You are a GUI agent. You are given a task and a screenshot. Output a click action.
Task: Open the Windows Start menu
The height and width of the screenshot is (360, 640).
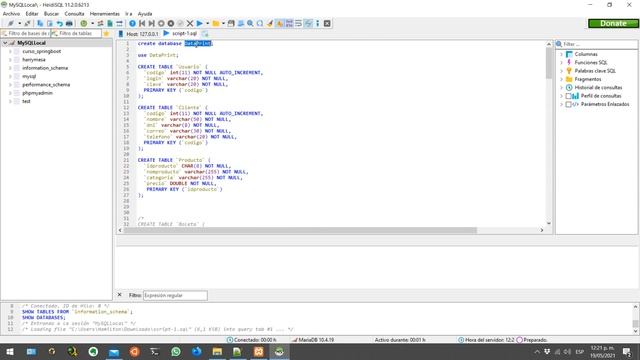[10, 351]
